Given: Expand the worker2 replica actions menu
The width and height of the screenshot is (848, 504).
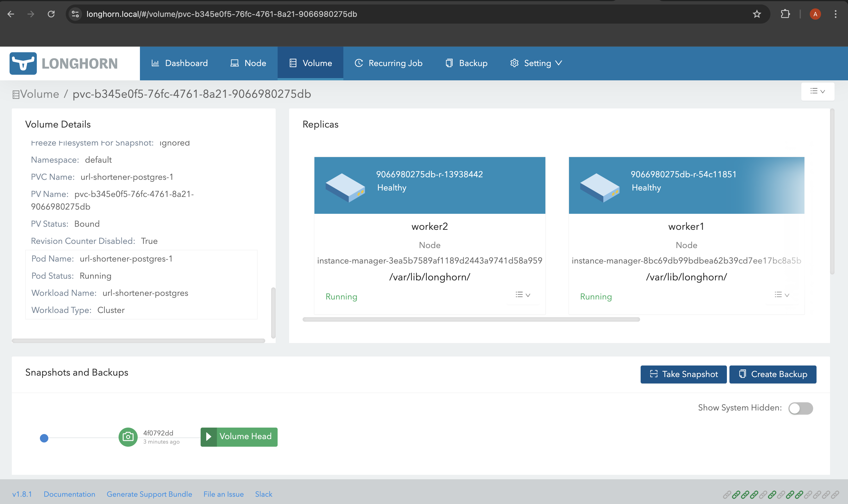Looking at the screenshot, I should [x=522, y=295].
